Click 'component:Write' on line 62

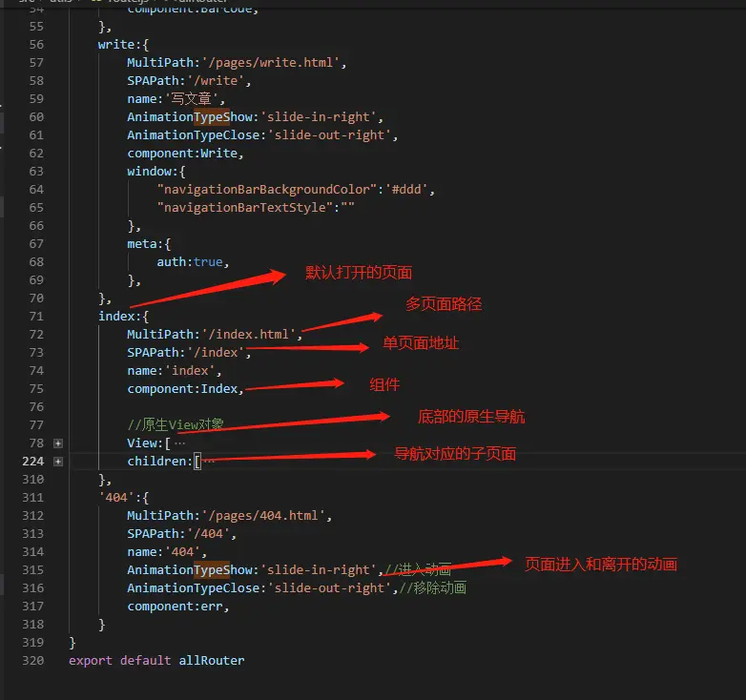tap(182, 154)
